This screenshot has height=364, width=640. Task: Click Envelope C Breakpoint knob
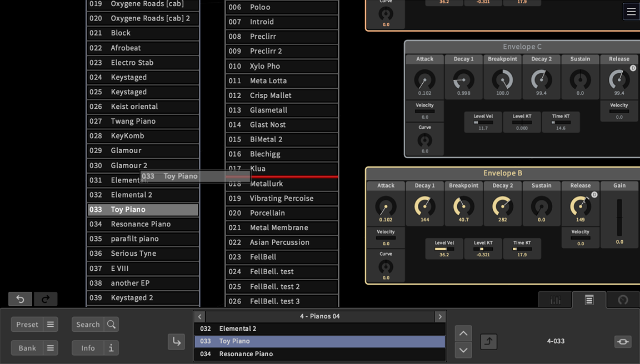pos(502,80)
